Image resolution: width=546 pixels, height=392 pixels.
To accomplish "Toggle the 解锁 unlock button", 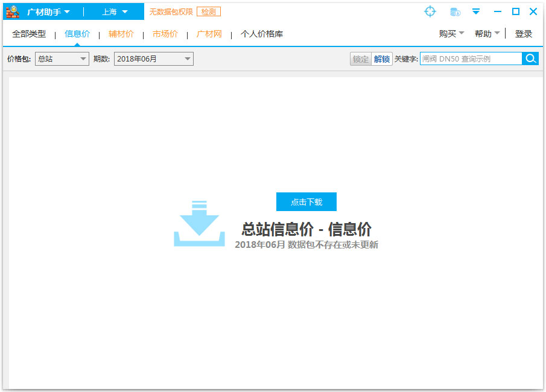I will [x=381, y=59].
